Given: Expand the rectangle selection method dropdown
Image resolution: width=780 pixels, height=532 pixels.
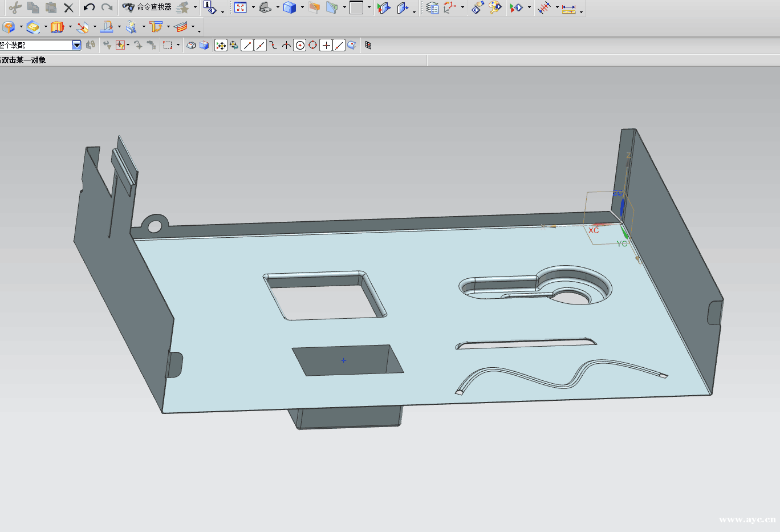Looking at the screenshot, I should [x=178, y=45].
